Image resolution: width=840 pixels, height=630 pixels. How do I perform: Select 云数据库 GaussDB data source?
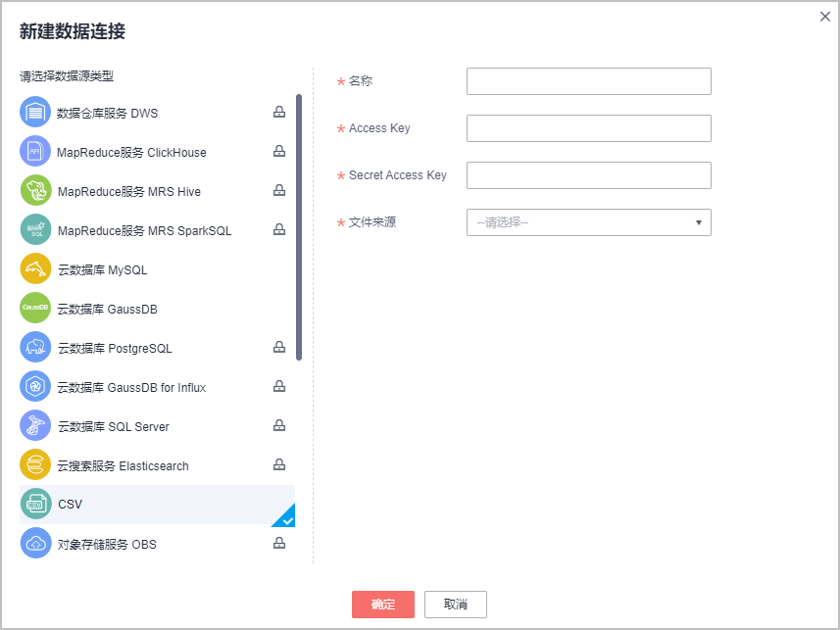click(x=107, y=309)
